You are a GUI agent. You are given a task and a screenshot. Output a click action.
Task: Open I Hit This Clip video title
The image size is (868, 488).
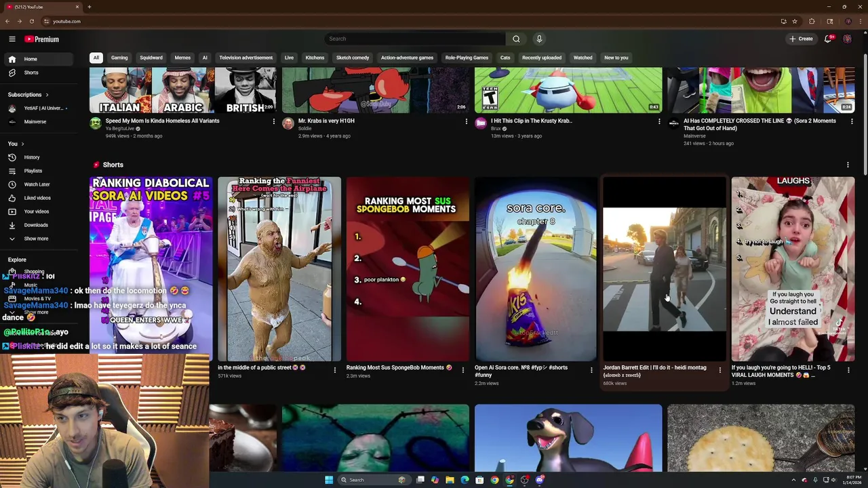531,121
